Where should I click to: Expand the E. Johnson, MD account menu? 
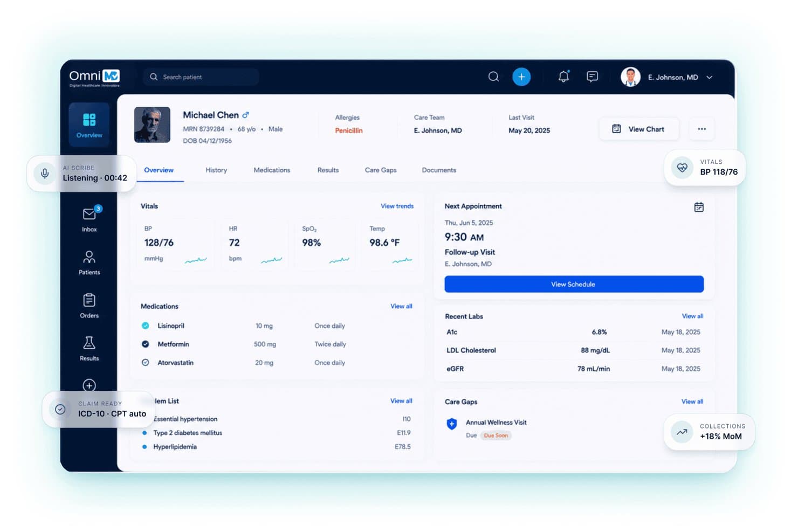click(667, 77)
